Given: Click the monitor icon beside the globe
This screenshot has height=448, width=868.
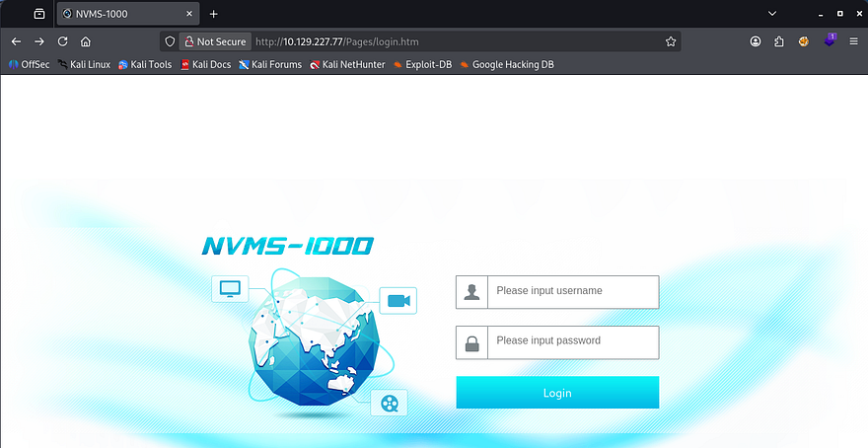Looking at the screenshot, I should click(x=230, y=289).
